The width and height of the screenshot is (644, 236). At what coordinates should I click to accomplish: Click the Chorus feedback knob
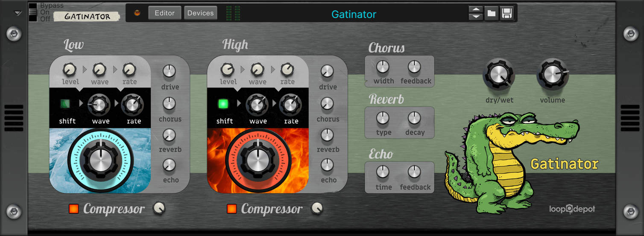click(x=414, y=67)
